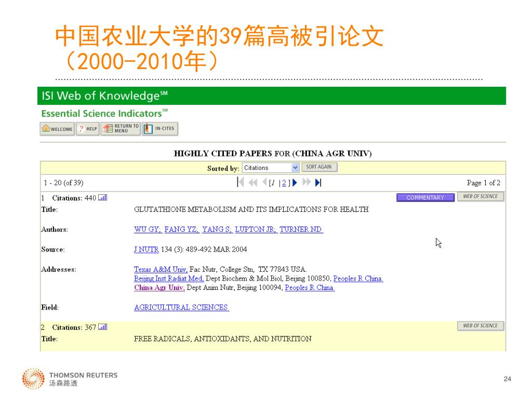
Task: Click the Thomson Reuters logo
Action: tap(70, 379)
